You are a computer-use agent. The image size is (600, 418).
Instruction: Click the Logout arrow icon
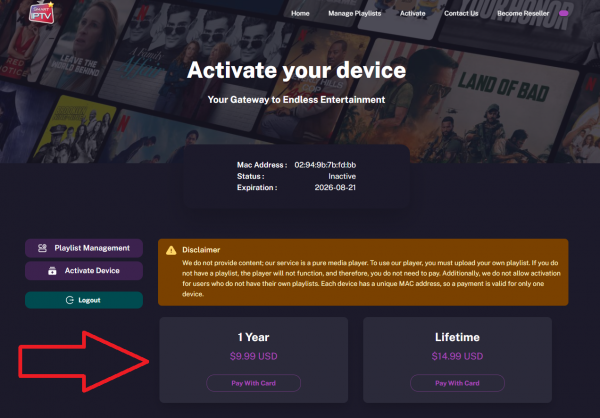pyautogui.click(x=70, y=300)
